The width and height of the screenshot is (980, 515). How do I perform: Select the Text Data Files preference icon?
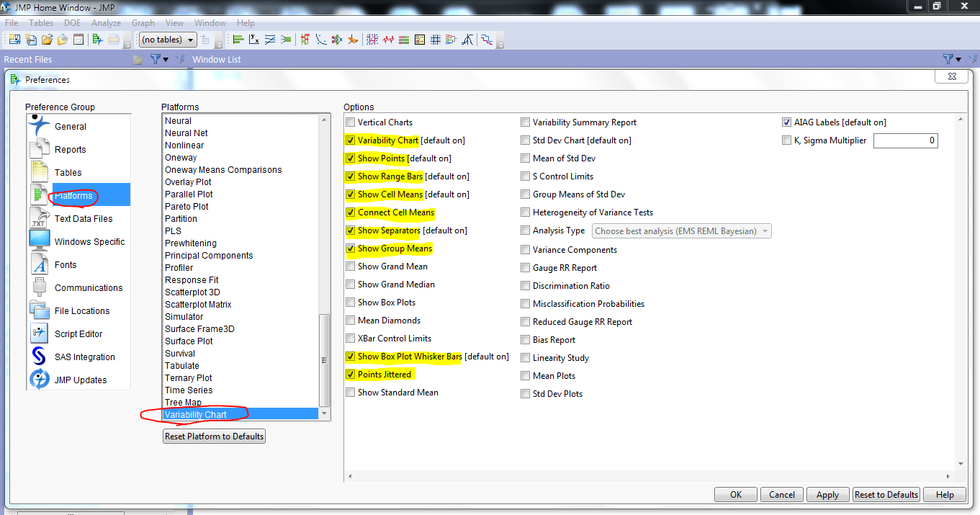40,218
